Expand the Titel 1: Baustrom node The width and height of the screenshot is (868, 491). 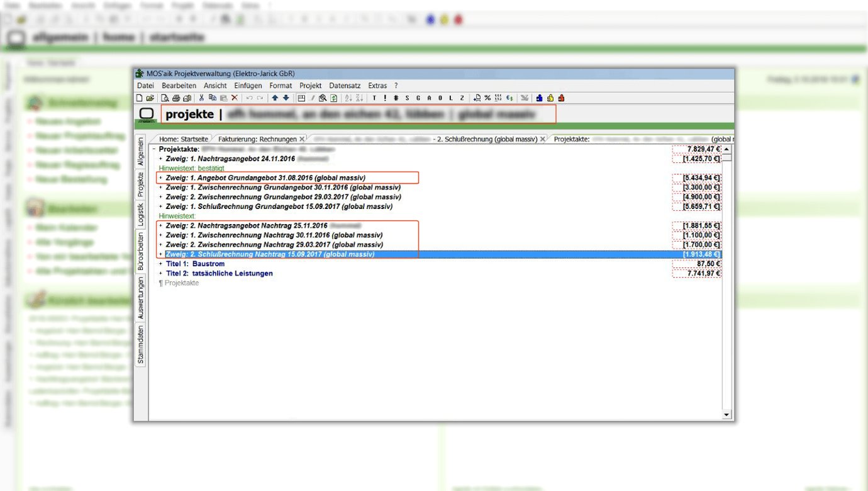pyautogui.click(x=160, y=264)
